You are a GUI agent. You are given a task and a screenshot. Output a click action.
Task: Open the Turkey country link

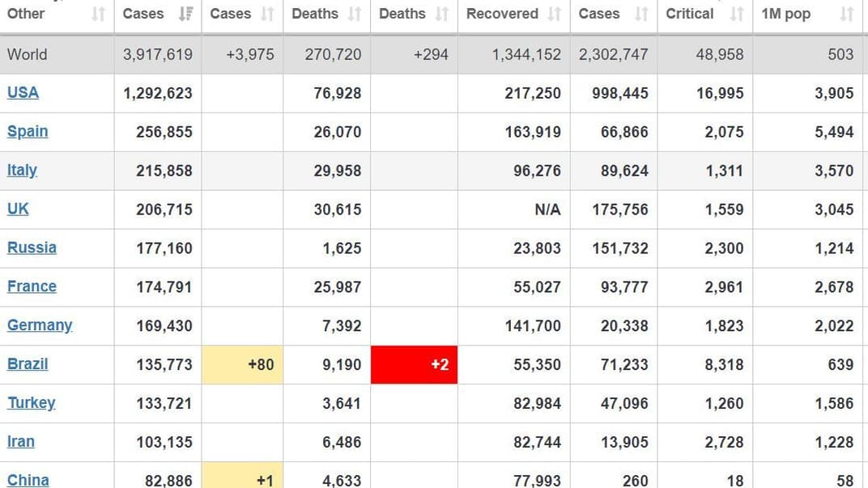[32, 403]
